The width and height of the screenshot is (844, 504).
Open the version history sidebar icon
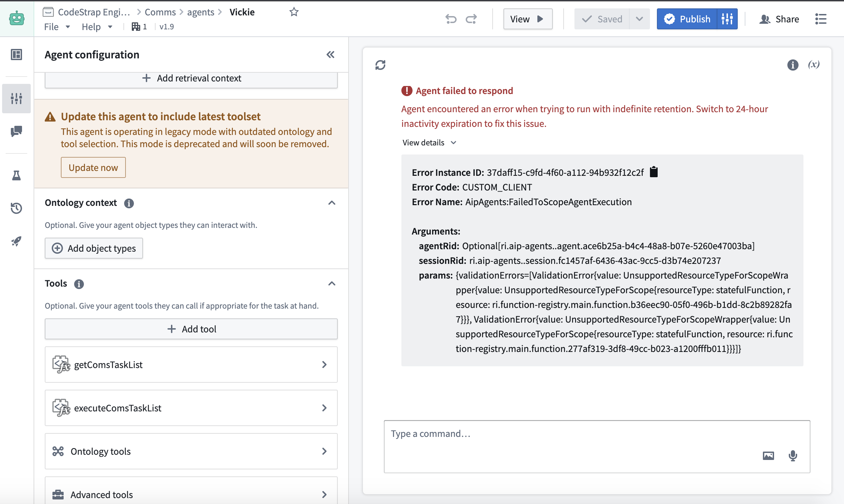coord(16,208)
